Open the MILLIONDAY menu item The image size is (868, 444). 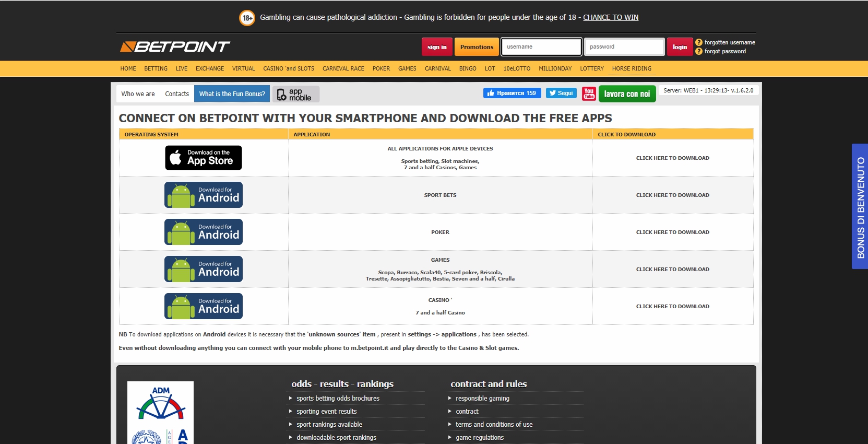pyautogui.click(x=555, y=68)
